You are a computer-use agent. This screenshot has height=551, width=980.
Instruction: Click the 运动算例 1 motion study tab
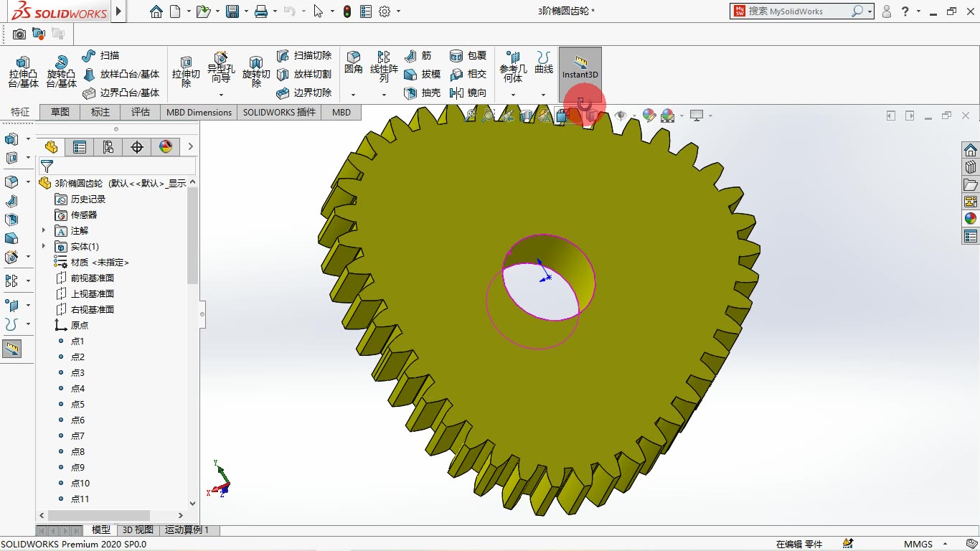(x=187, y=530)
